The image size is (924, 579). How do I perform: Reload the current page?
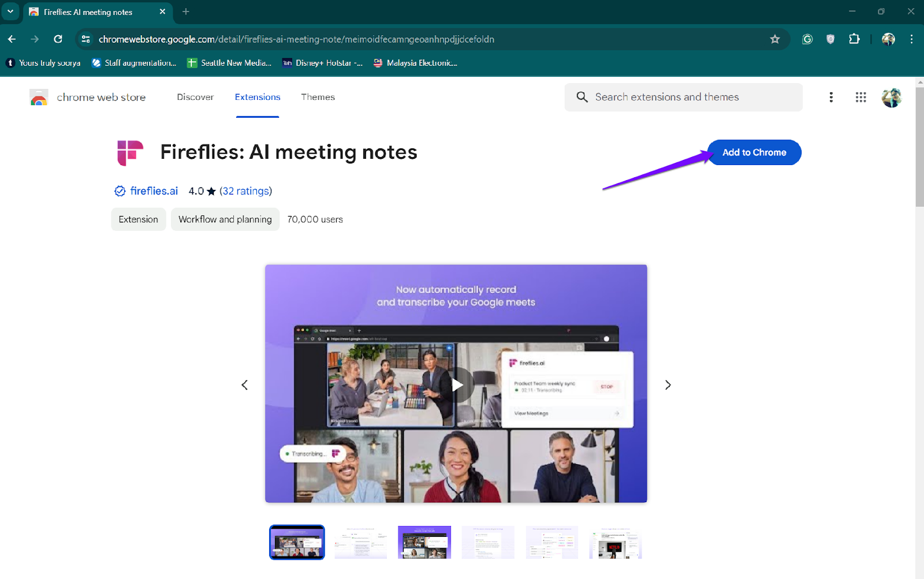coord(58,39)
